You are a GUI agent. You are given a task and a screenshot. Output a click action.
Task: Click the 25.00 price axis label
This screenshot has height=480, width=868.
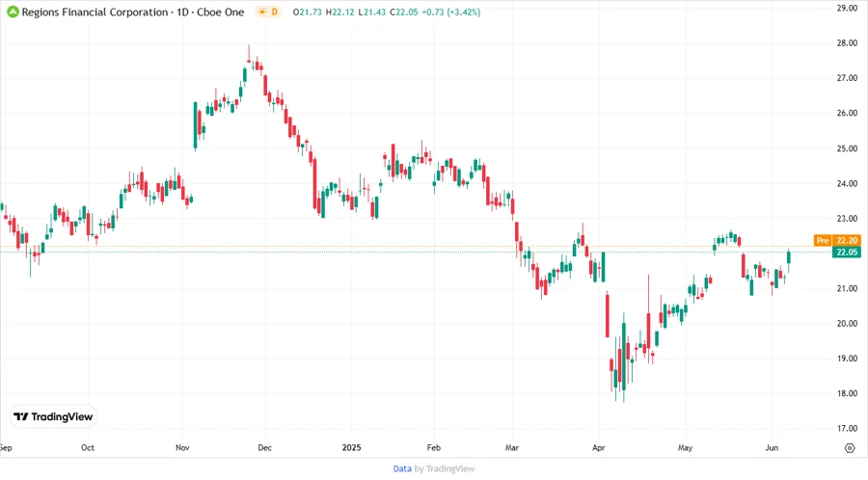click(x=847, y=148)
